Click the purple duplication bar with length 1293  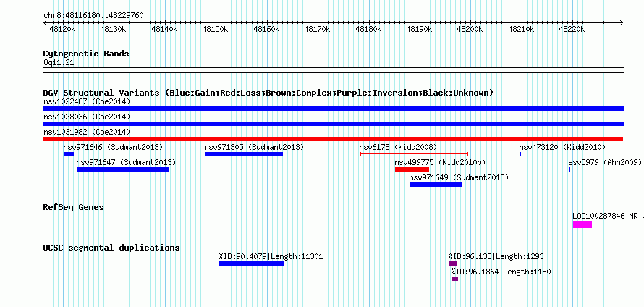452,264
